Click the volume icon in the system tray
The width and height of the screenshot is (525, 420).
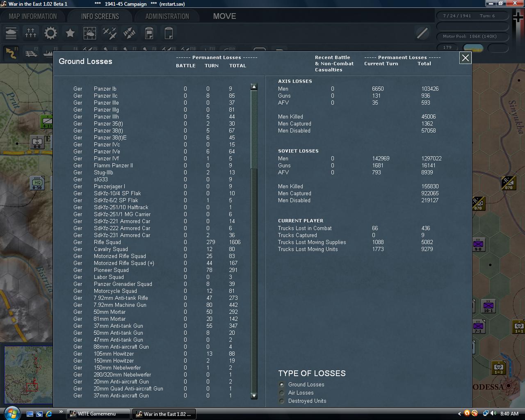[493, 413]
